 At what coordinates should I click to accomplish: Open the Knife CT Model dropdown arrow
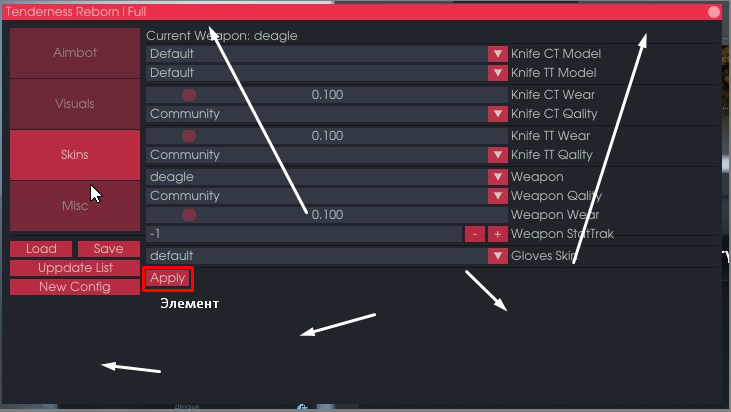click(497, 54)
